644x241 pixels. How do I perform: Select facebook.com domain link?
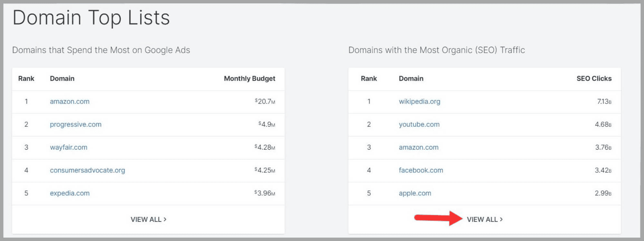coord(421,170)
